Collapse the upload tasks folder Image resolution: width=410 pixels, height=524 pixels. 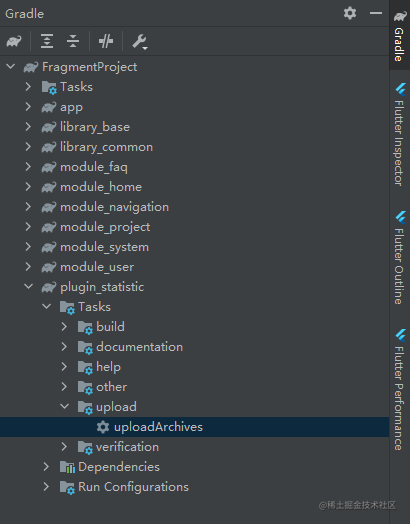(x=64, y=406)
